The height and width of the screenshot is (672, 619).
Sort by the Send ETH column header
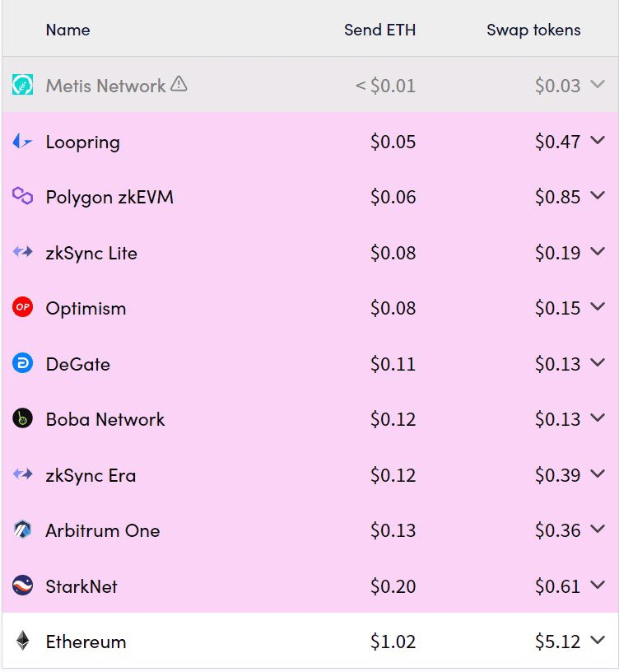[x=380, y=30]
